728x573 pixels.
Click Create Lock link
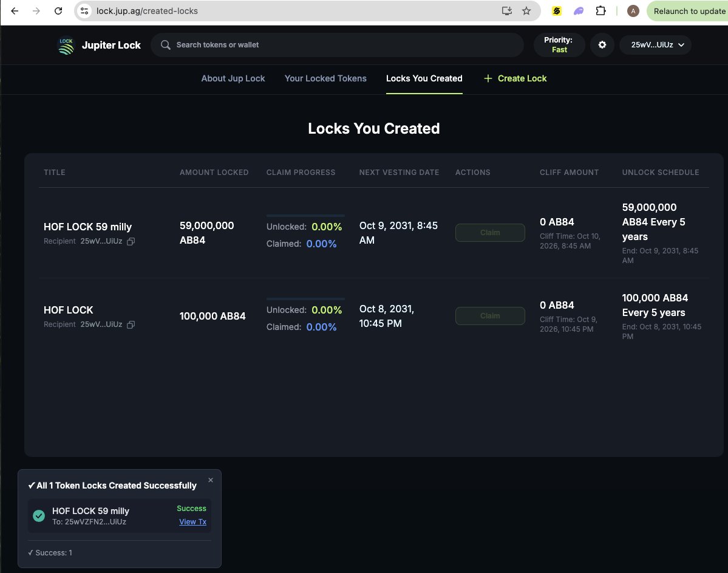point(522,78)
